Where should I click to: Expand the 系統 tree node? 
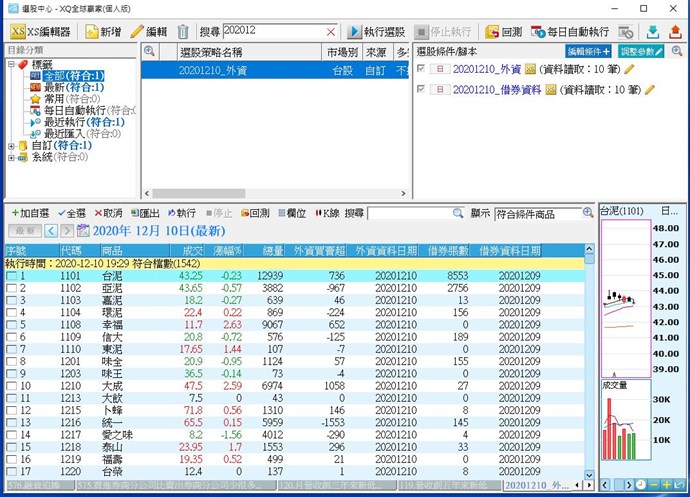tap(11, 157)
